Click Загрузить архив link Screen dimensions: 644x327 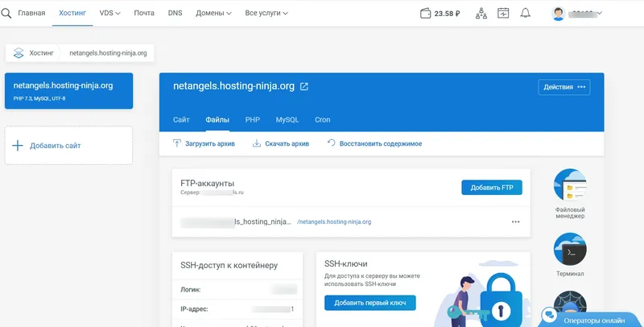210,144
